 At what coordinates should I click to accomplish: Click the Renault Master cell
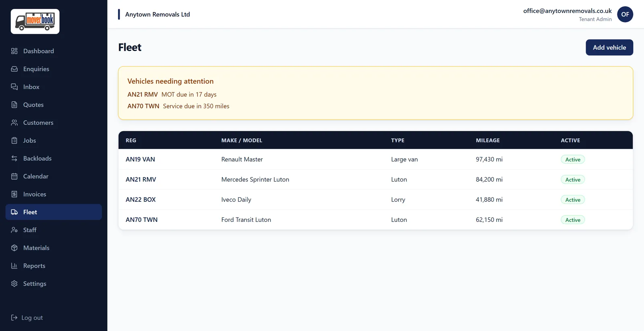coord(242,159)
